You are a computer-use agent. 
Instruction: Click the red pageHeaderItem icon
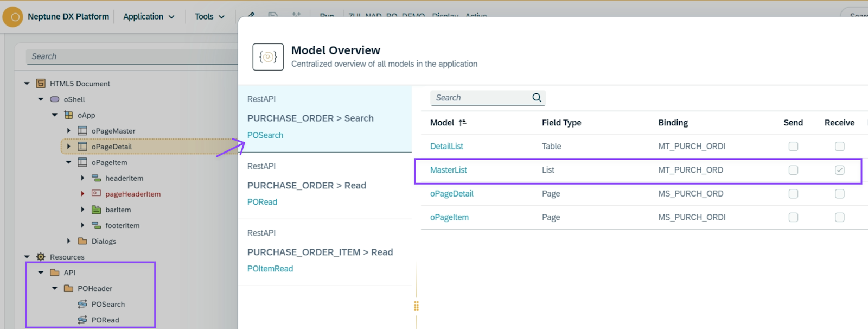click(x=97, y=193)
